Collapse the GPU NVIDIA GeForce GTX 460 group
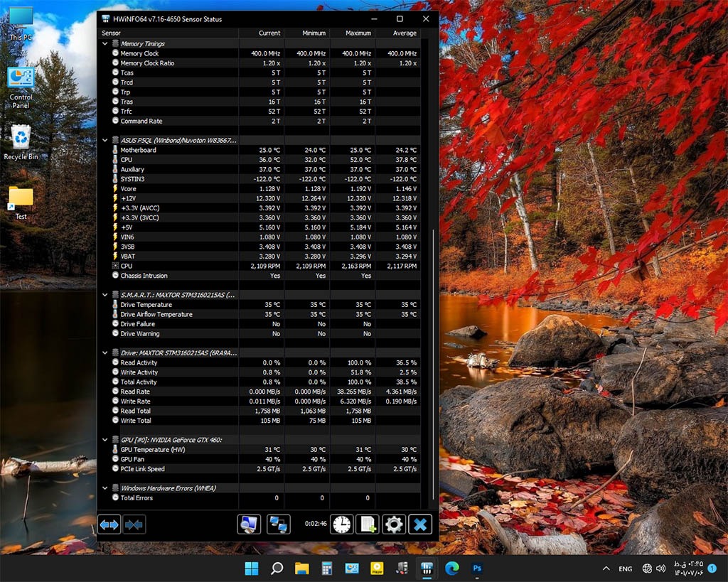The height and width of the screenshot is (582, 728). (106, 440)
